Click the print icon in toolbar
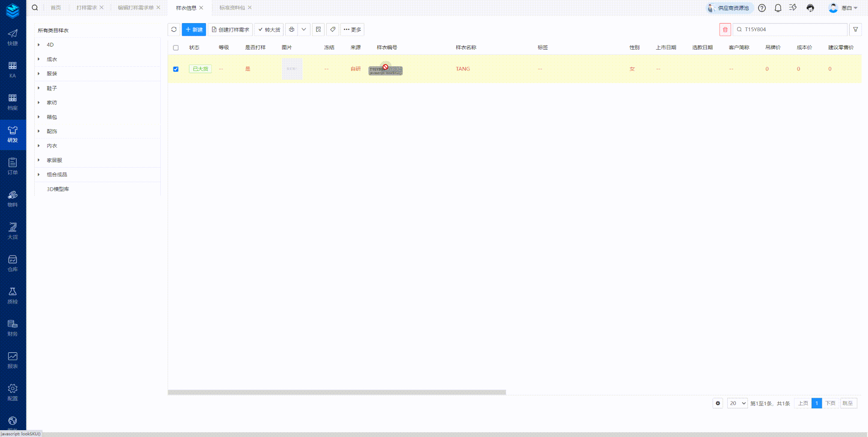 (292, 30)
